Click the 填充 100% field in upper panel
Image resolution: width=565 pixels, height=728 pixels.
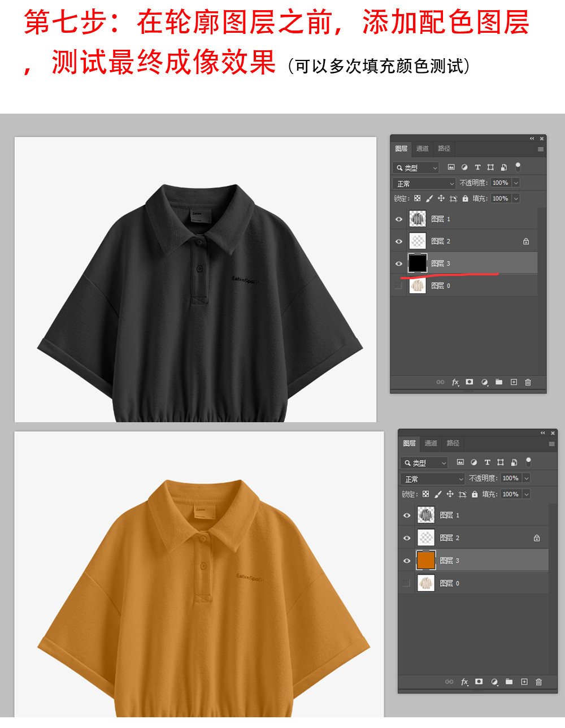tap(500, 198)
